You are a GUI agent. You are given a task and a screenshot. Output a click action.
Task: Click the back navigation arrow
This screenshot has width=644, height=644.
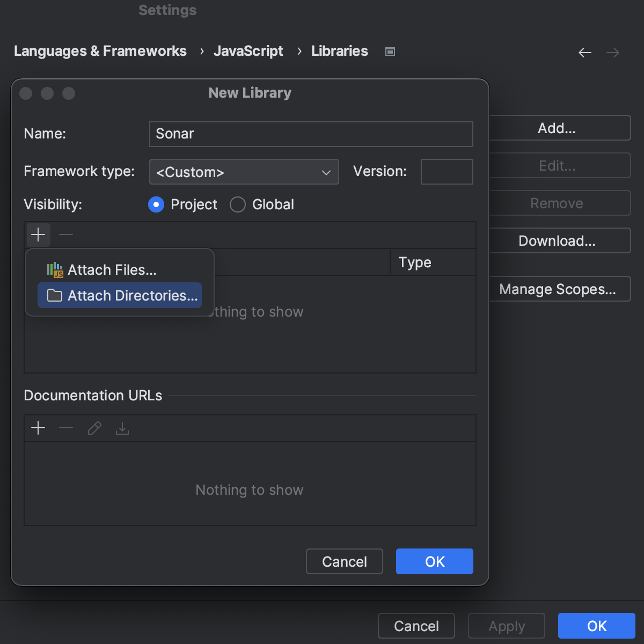click(x=585, y=52)
